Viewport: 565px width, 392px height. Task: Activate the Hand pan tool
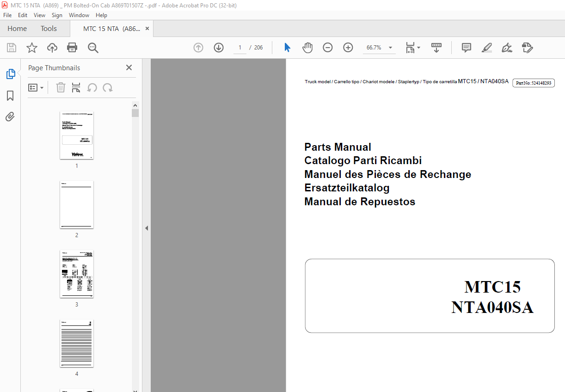307,48
